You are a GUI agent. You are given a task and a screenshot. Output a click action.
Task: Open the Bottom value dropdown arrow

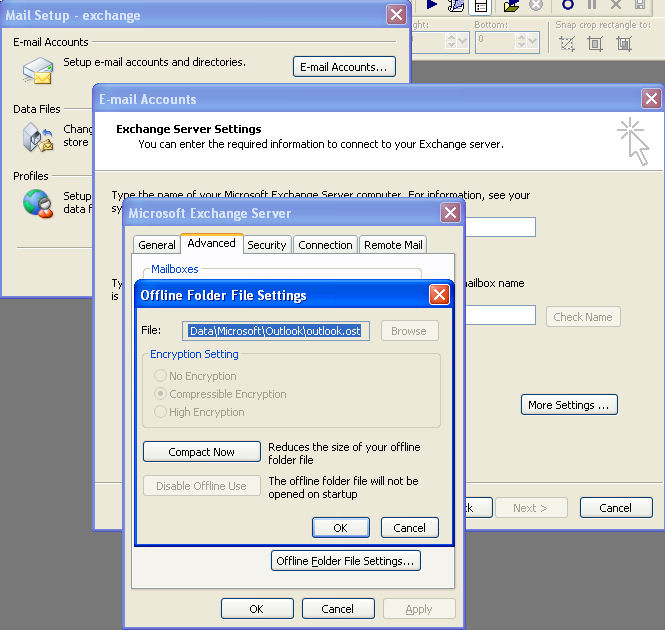[x=533, y=42]
